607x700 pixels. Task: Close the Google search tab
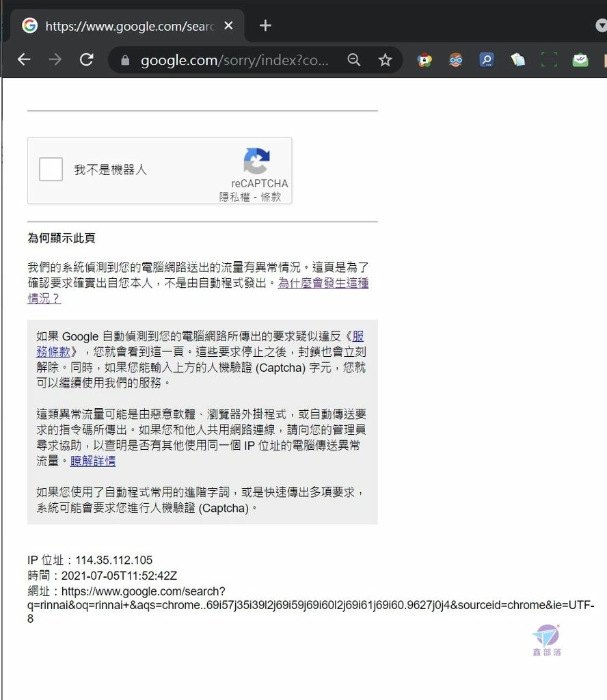(228, 25)
